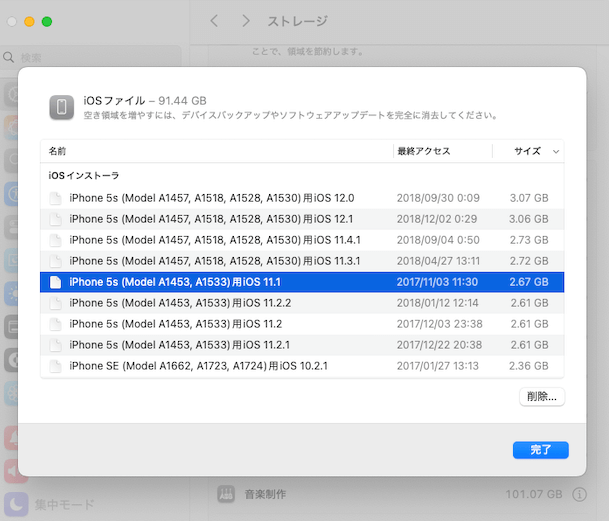
Task: Select the iPhone SE iOS 10.2.1 installer row
Action: 302,366
